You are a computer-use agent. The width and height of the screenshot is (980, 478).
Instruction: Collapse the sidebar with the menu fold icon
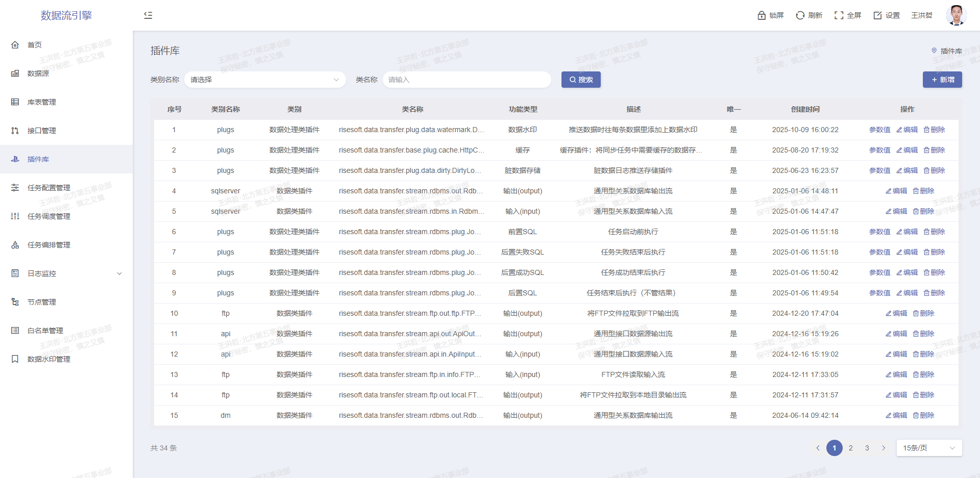tap(148, 15)
